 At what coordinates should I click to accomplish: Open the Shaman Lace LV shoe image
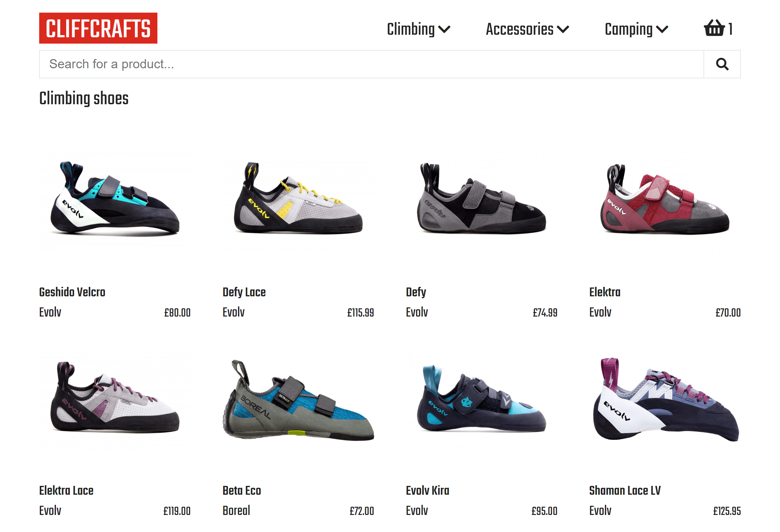click(x=665, y=399)
